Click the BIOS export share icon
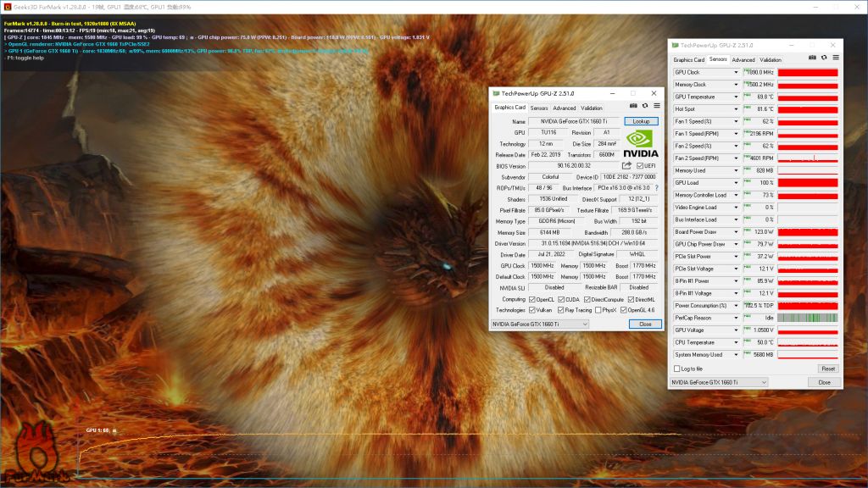Screen dimensions: 868x488 pos(626,165)
